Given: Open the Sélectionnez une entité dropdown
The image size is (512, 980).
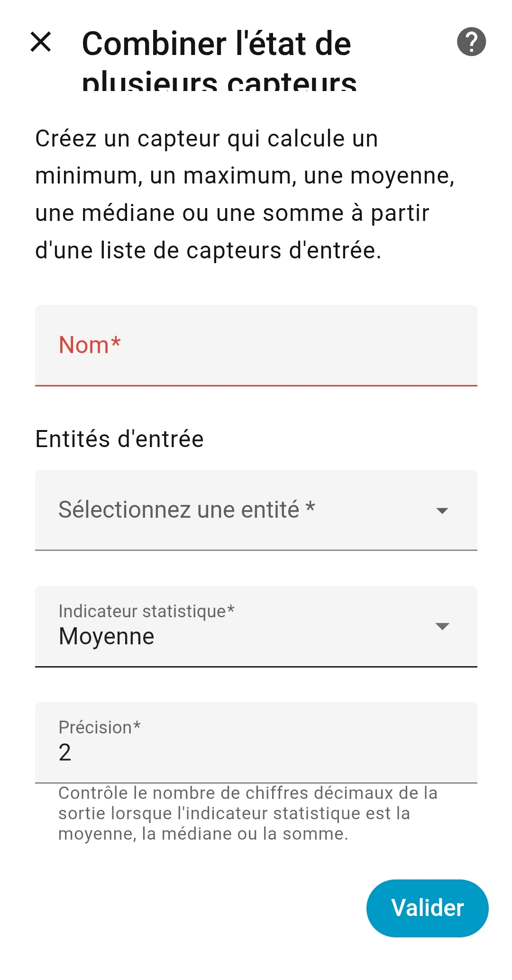Looking at the screenshot, I should pos(256,510).
